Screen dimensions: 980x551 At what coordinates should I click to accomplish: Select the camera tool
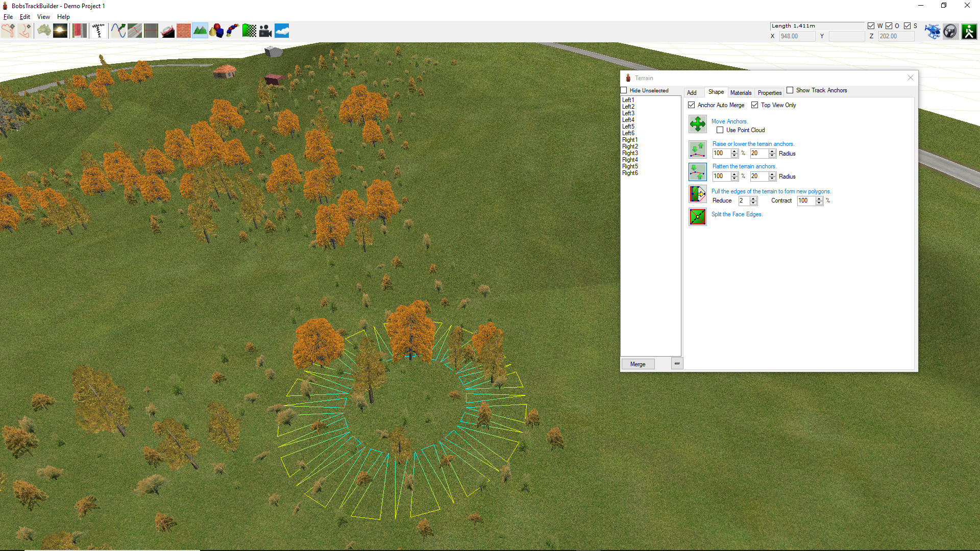265,31
